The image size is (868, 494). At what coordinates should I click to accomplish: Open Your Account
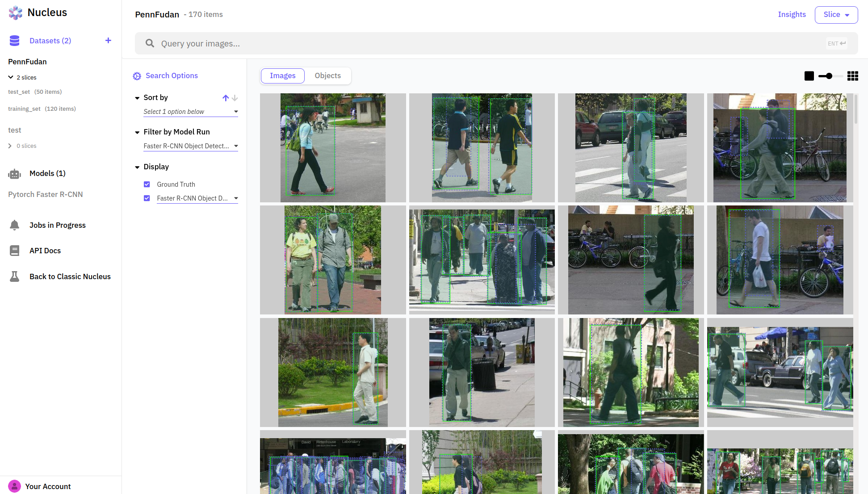[x=48, y=486]
